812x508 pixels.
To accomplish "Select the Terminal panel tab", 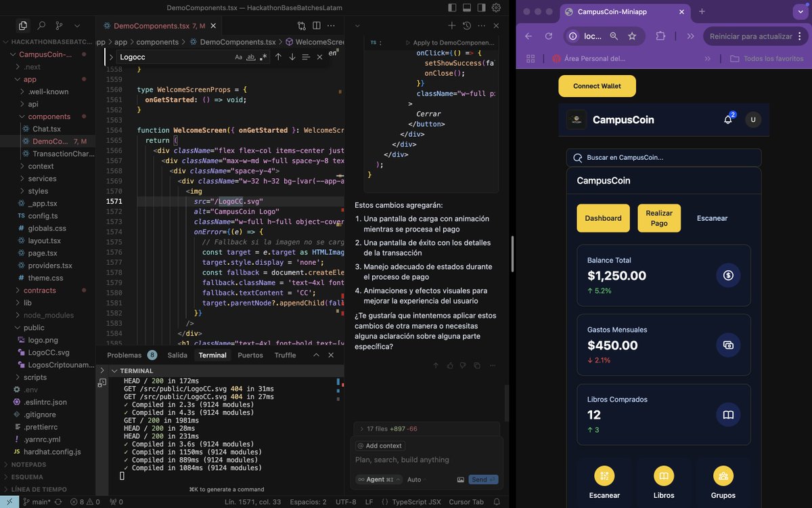I will 212,355.
